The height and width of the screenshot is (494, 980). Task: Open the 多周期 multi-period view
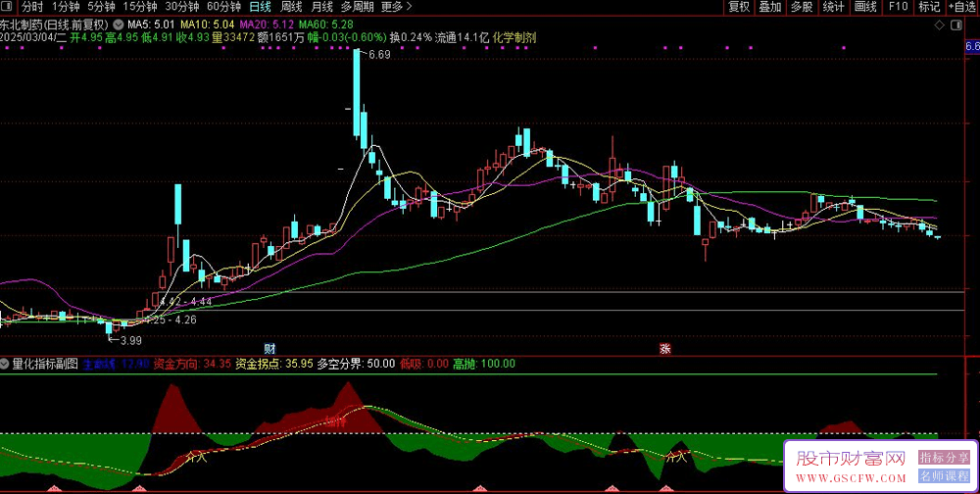coord(357,7)
